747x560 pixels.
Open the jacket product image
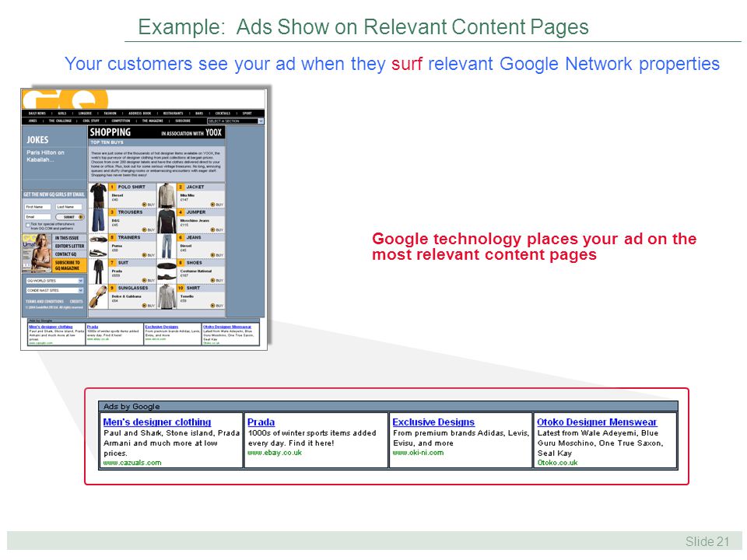click(x=167, y=195)
